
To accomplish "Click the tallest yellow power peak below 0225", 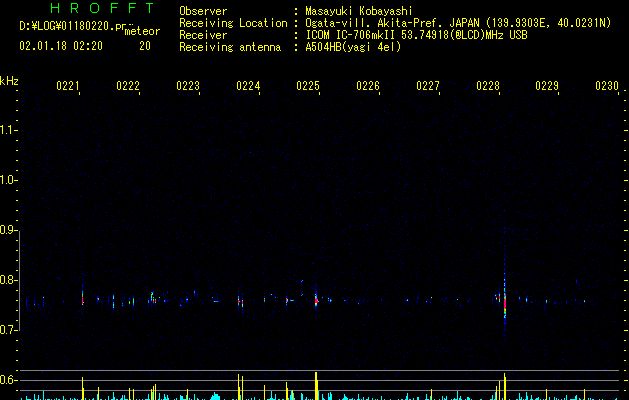I will click(316, 386).
